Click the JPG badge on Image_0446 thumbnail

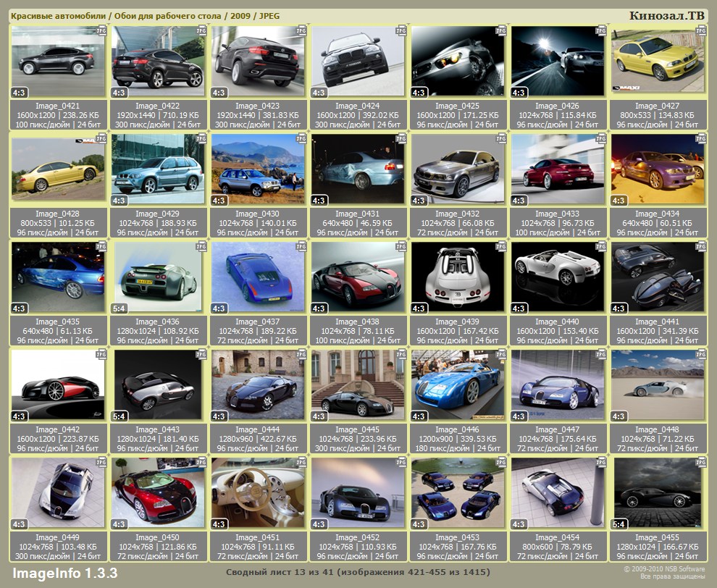click(x=500, y=354)
